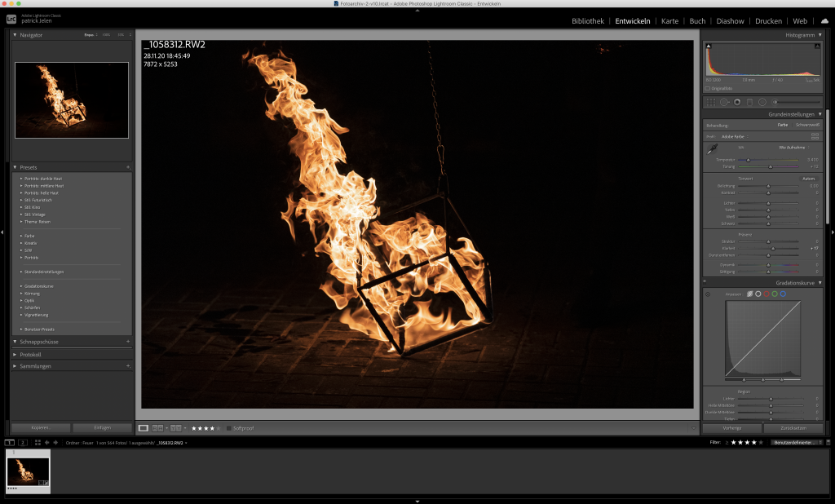Toggle the Originalfoto checkbox under histogram

[x=708, y=88]
